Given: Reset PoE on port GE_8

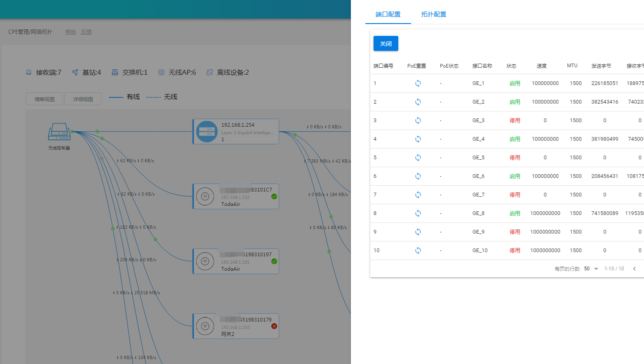Looking at the screenshot, I should click(418, 213).
